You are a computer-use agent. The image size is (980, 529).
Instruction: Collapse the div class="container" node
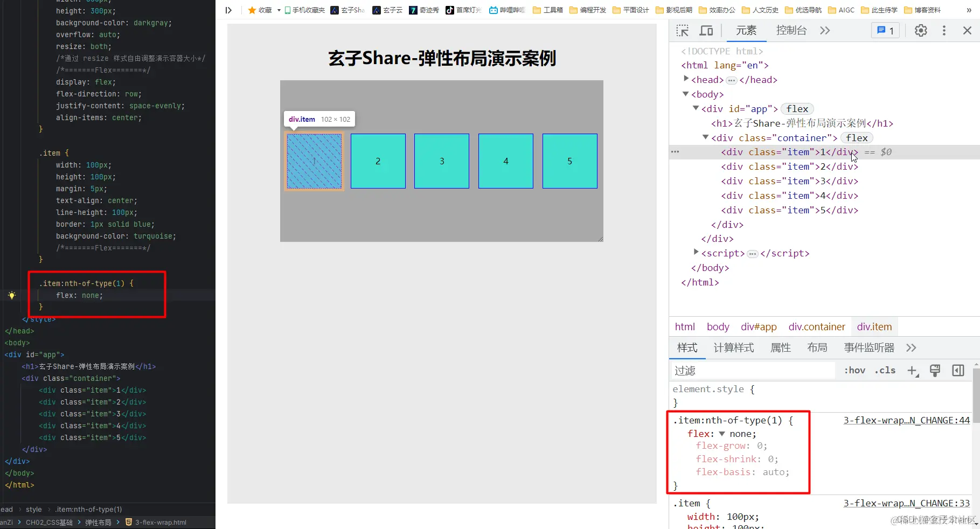[x=705, y=137]
